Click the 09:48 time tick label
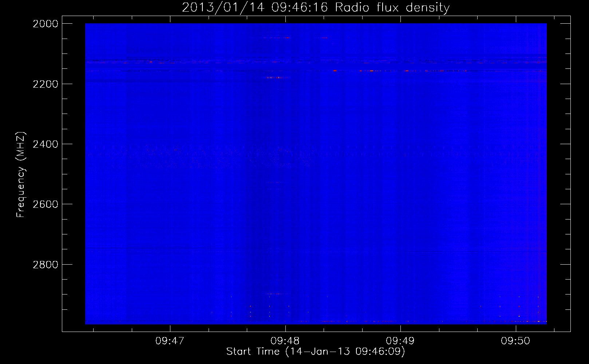Viewport: 589px width, 364px height. pos(285,341)
